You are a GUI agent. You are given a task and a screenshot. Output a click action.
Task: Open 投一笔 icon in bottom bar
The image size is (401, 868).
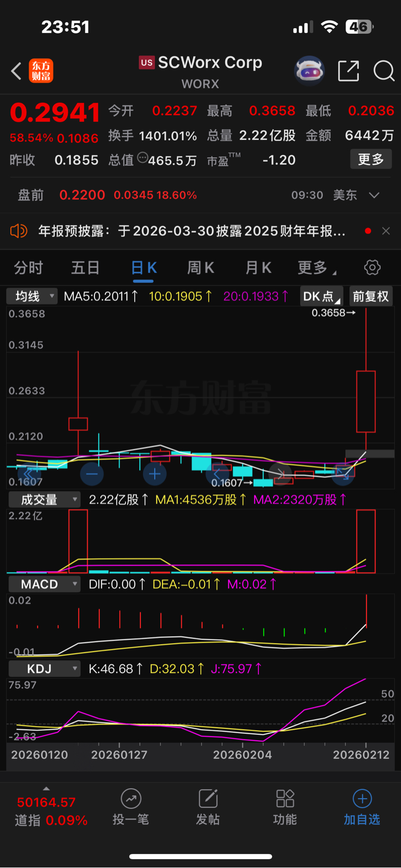[x=131, y=799]
